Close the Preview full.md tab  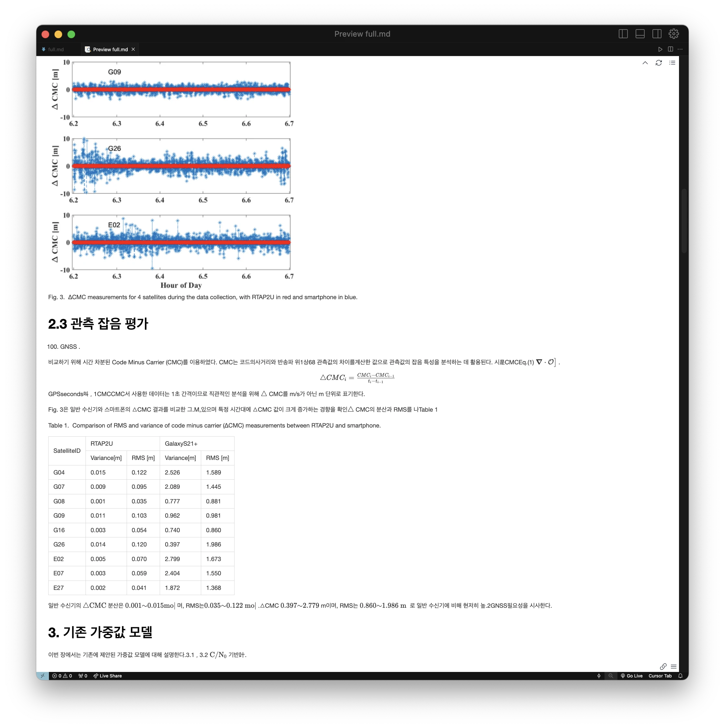click(x=133, y=49)
